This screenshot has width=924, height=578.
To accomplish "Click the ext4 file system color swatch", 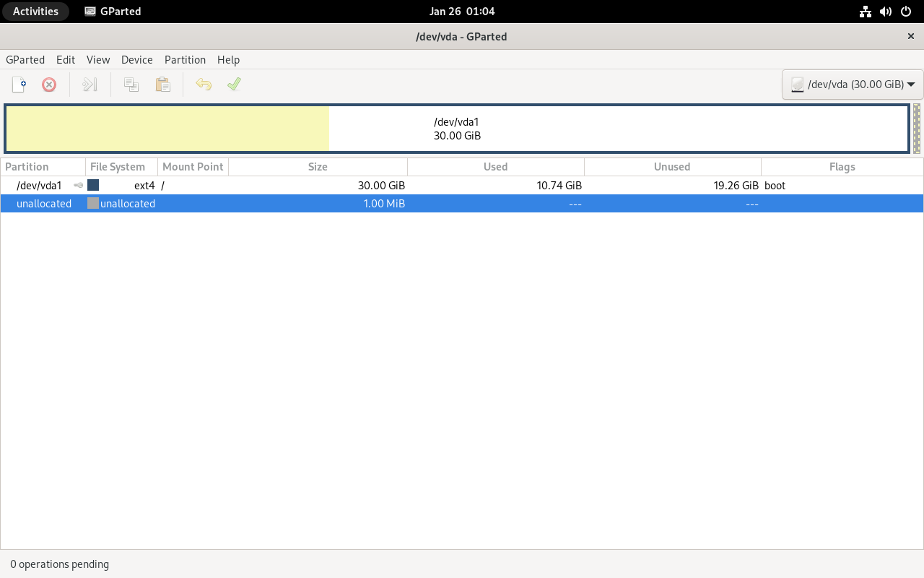I will 93,186.
